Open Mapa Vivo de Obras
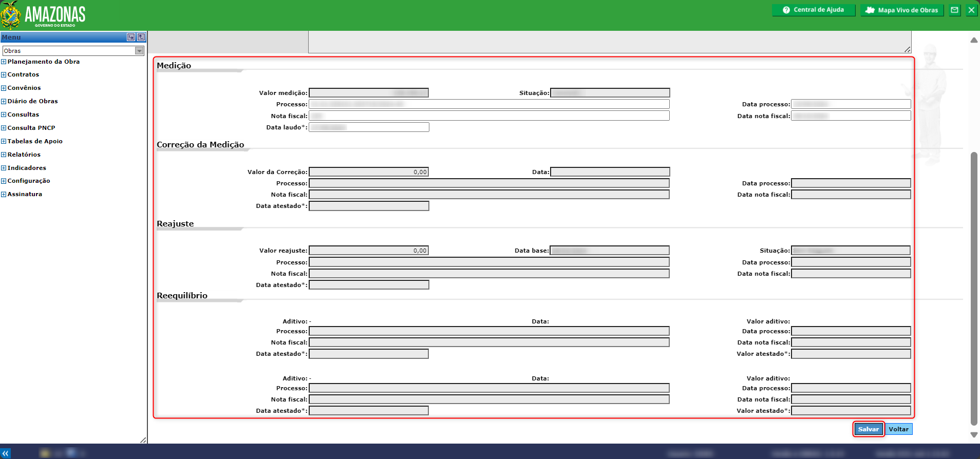980x459 pixels. coord(902,10)
